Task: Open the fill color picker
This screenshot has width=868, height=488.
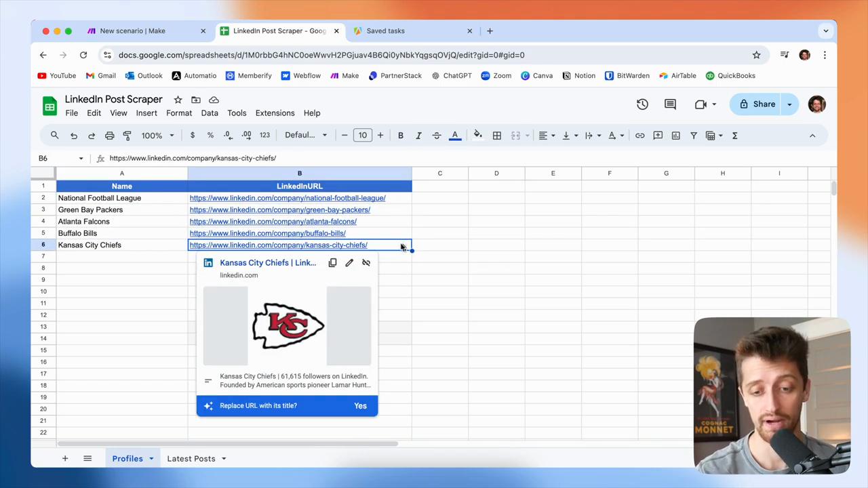Action: (478, 136)
